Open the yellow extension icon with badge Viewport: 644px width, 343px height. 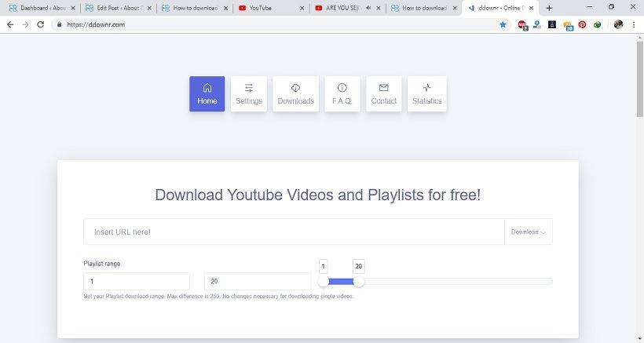tap(568, 25)
